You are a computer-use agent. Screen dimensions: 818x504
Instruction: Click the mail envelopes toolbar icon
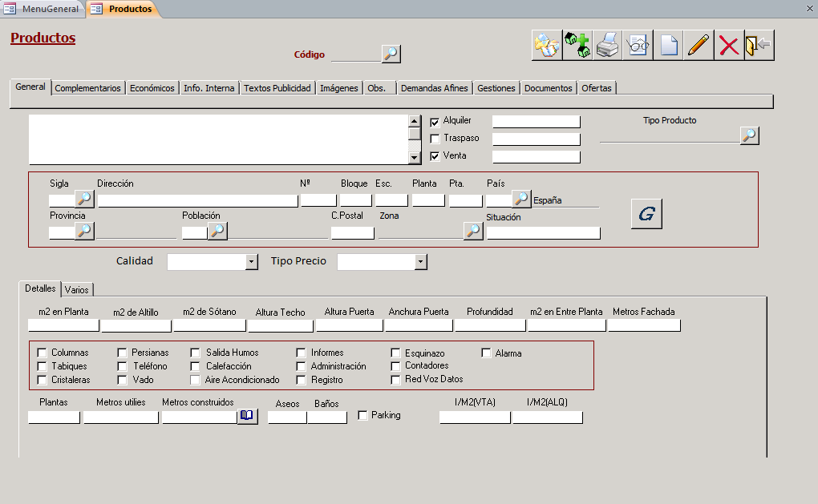point(547,46)
